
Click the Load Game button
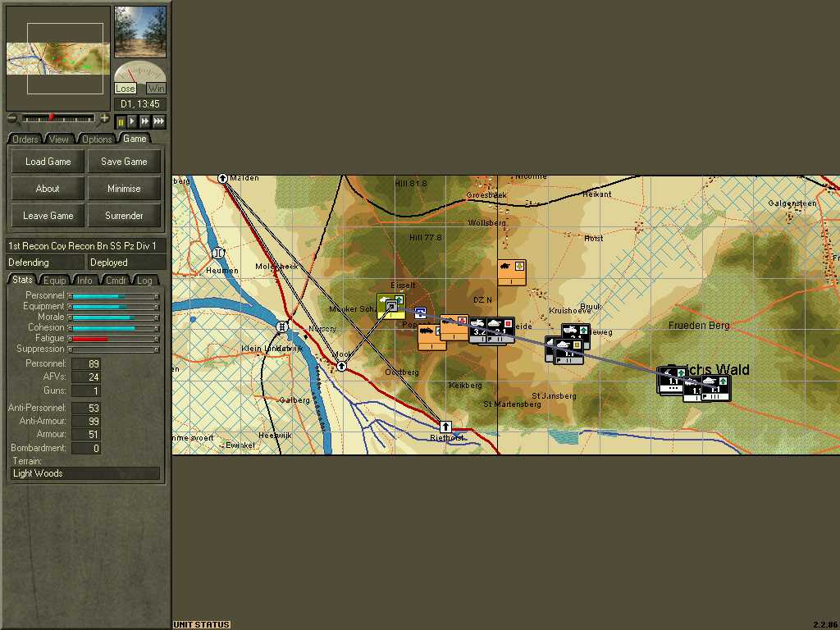click(48, 162)
